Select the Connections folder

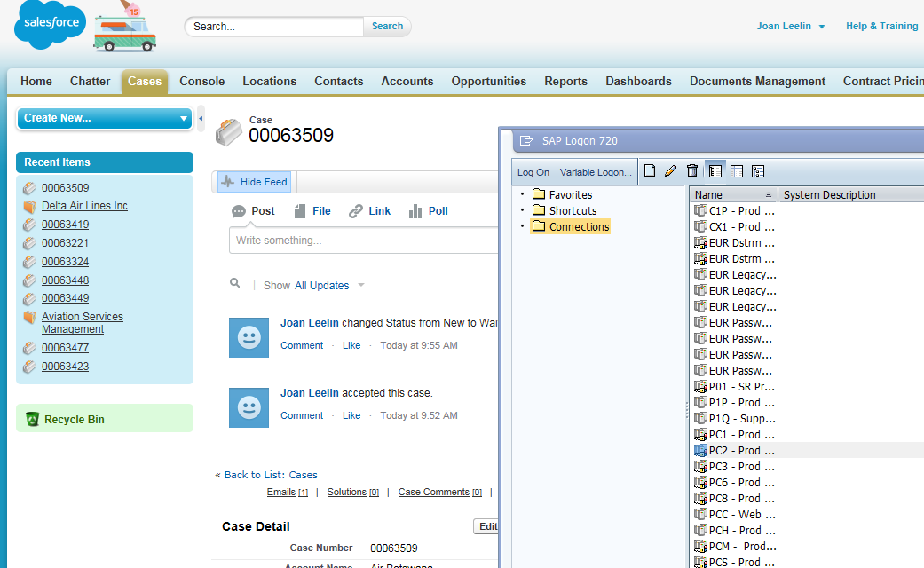(570, 226)
